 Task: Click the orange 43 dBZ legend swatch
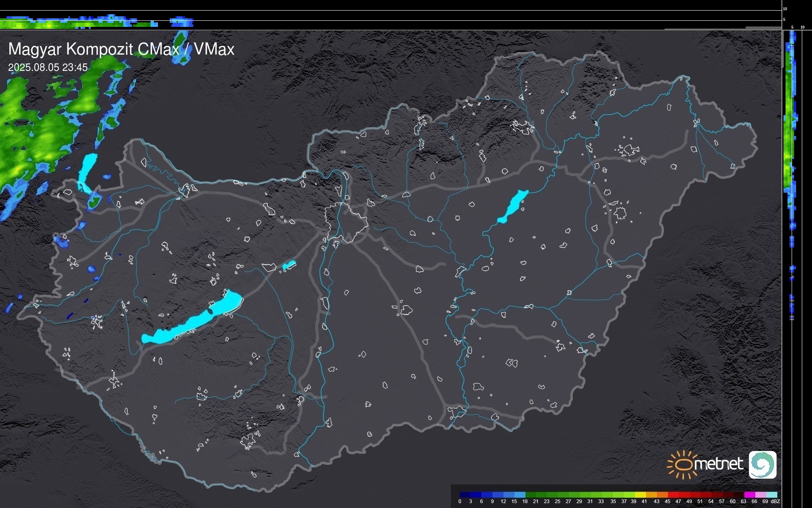point(662,495)
